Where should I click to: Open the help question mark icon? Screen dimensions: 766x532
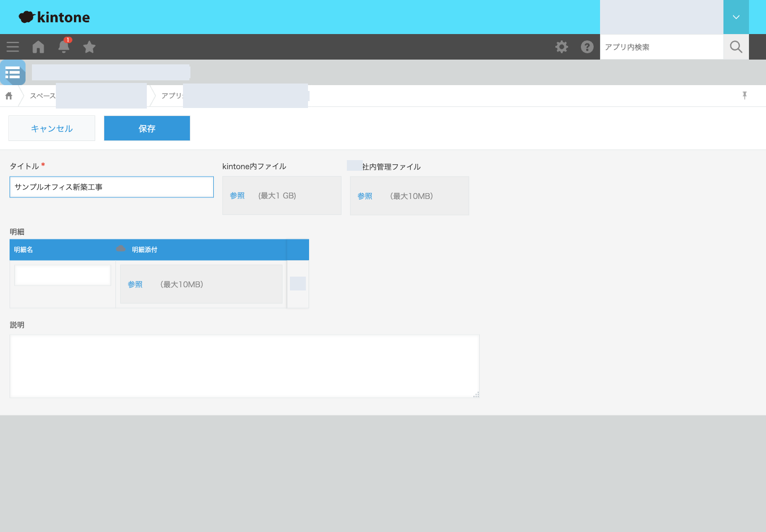click(x=587, y=47)
